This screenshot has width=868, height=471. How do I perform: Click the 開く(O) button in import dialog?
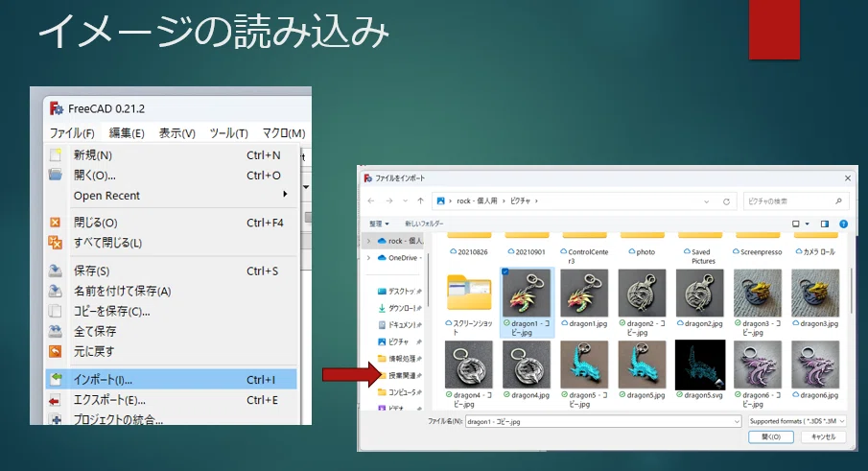[x=770, y=437]
